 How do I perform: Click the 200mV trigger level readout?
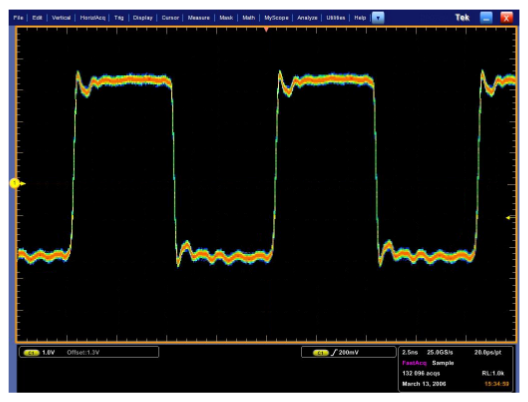349,353
